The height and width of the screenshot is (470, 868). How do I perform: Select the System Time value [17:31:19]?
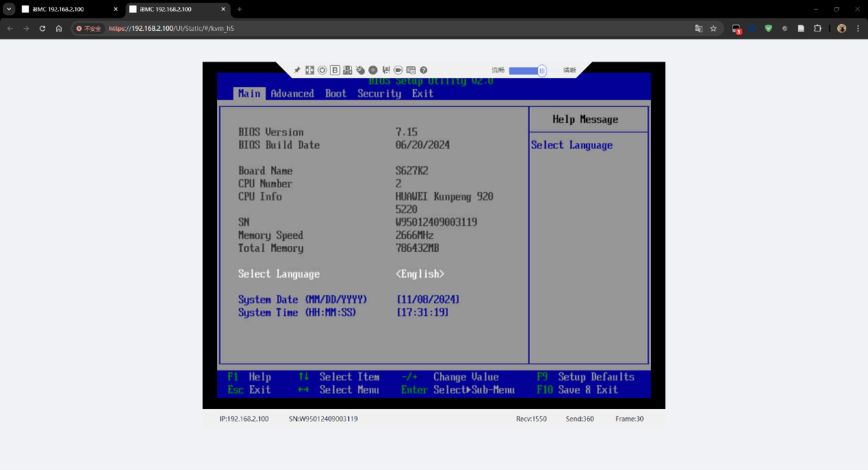(423, 313)
